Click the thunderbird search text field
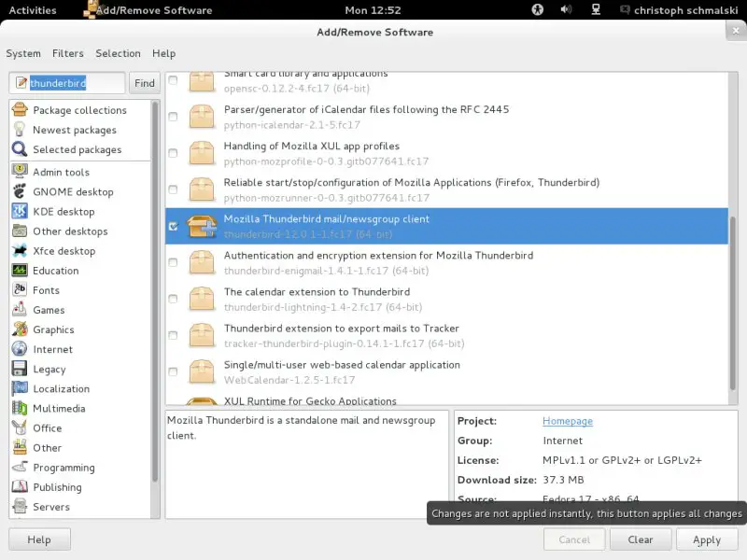Screen dimensions: 747x560 66,83
